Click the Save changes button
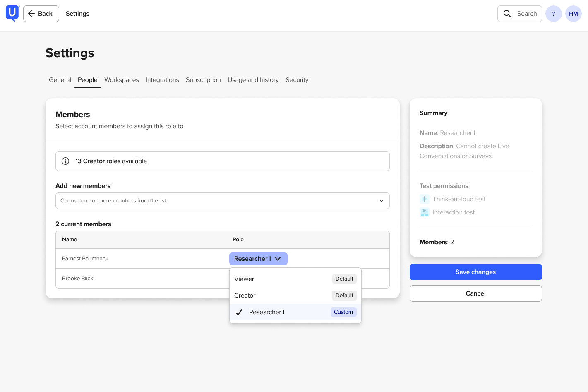588x392 pixels. [x=475, y=272]
